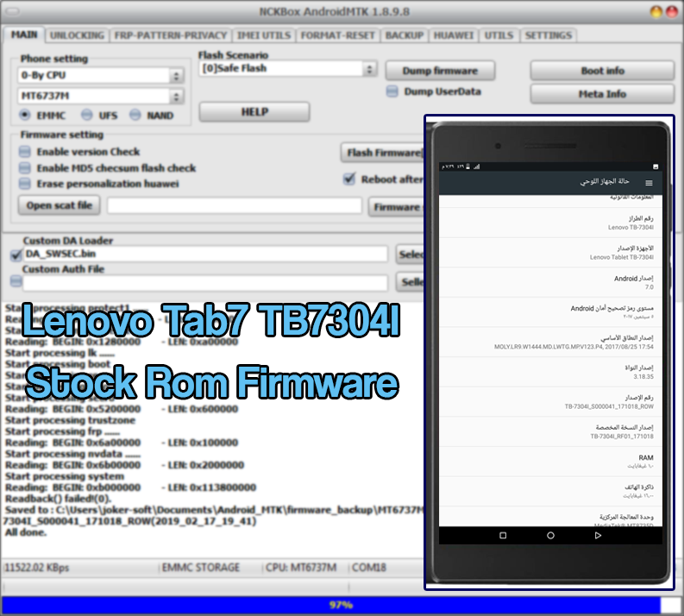Click the Dump firmware button
This screenshot has width=684, height=616.
pyautogui.click(x=440, y=71)
